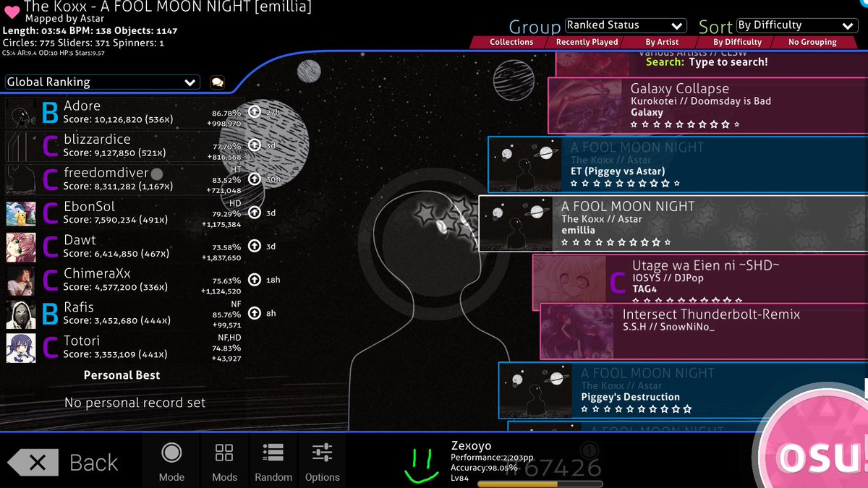Viewport: 868px width, 488px height.
Task: Switch to the No Grouping tab
Action: [812, 42]
